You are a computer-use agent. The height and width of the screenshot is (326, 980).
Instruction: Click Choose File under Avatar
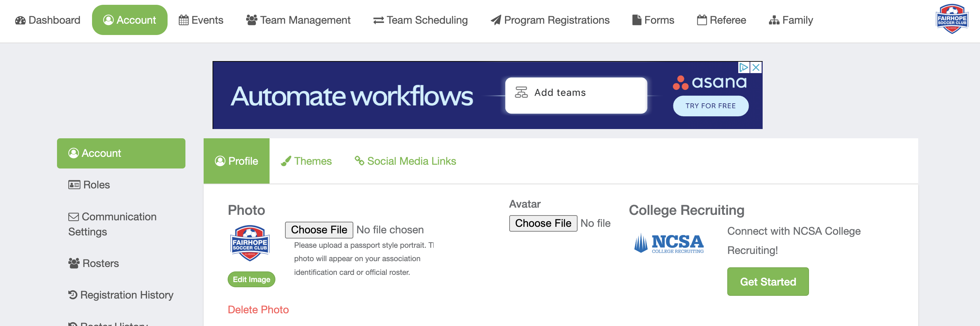[x=543, y=223]
